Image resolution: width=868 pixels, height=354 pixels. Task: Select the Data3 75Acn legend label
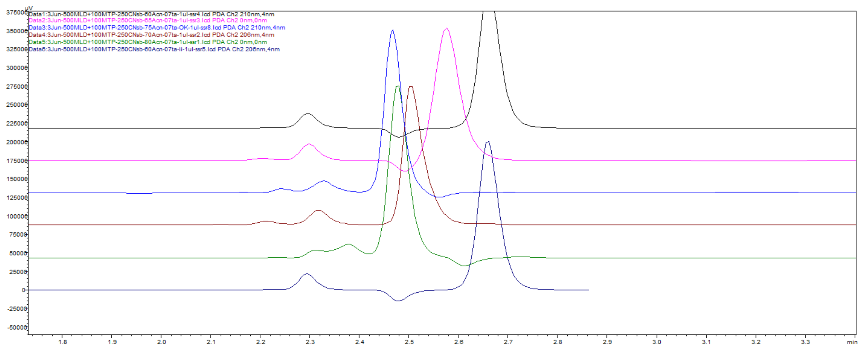click(157, 27)
